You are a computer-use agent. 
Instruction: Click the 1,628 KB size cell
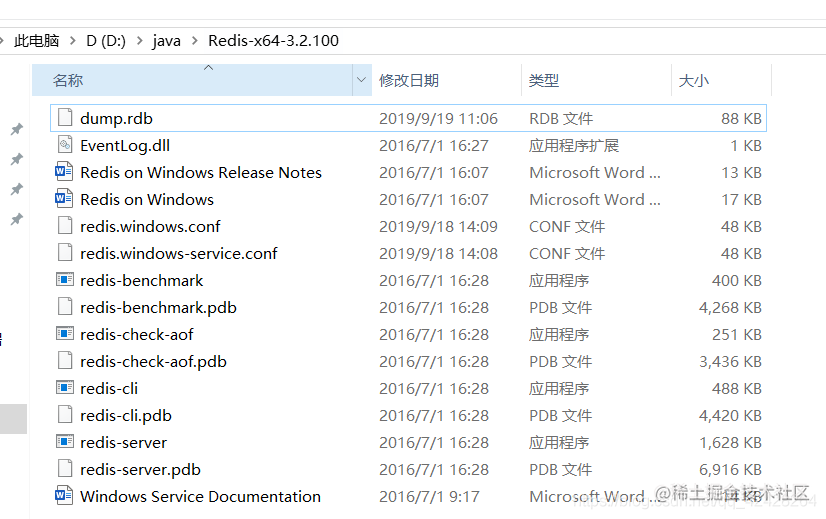[x=730, y=443]
